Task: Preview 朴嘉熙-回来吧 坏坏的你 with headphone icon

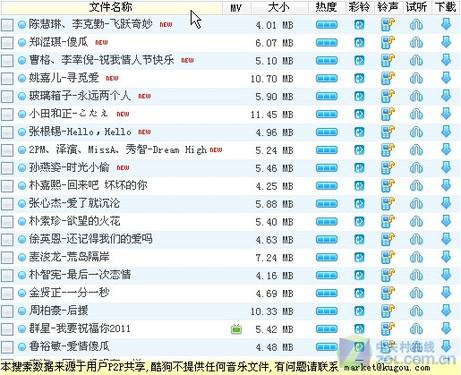Action: tap(416, 186)
